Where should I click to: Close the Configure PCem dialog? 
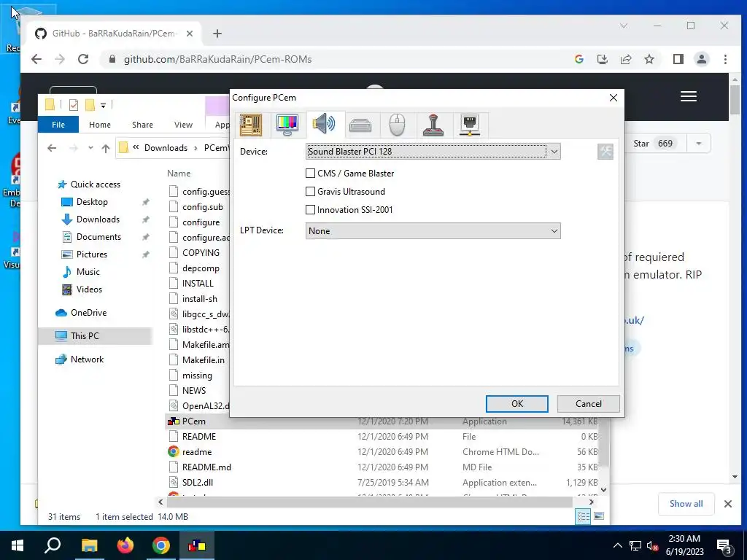[614, 98]
